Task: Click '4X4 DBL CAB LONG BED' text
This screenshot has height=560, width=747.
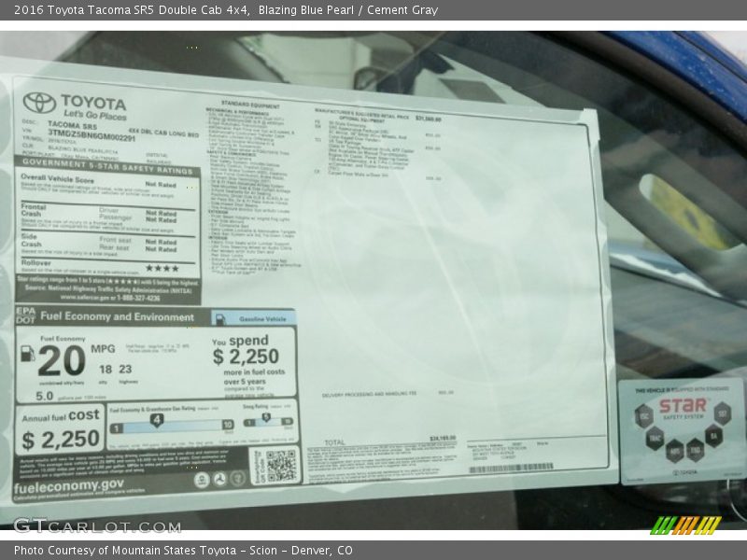Action: 163,133
